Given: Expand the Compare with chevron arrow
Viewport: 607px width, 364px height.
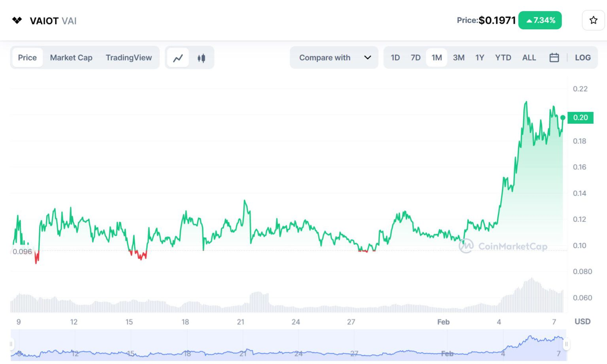Looking at the screenshot, I should click(x=368, y=58).
